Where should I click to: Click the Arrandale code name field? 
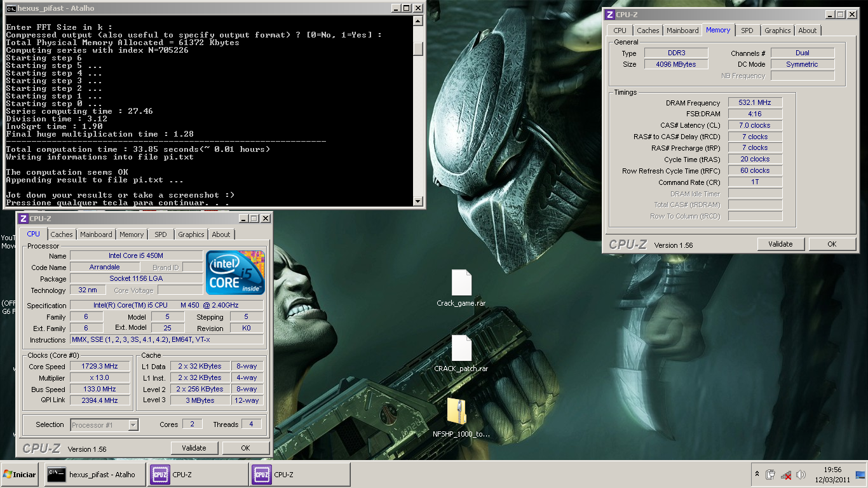click(104, 267)
